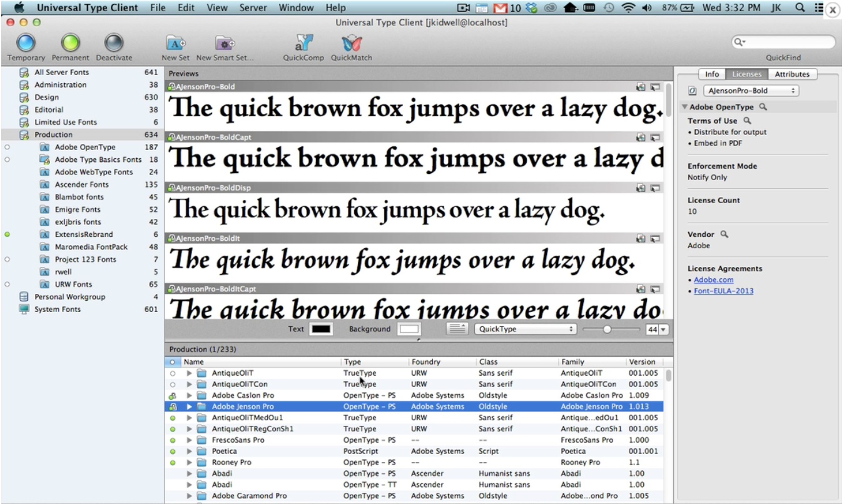Create a New Set from toolbar
Viewport: 844px width, 504px height.
[x=175, y=43]
